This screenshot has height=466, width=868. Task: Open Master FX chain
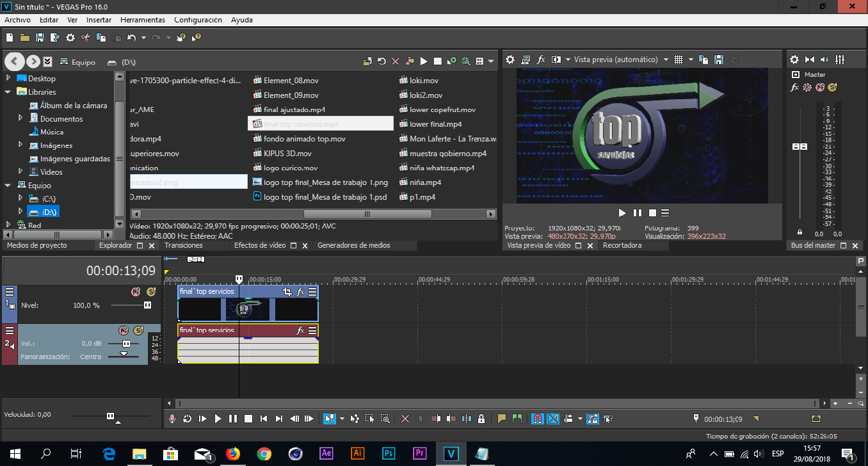click(x=795, y=87)
